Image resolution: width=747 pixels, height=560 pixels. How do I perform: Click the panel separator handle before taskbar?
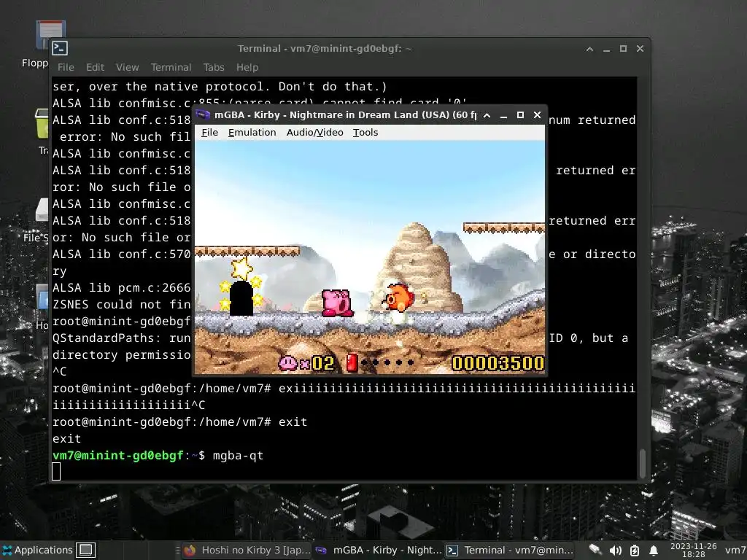click(177, 550)
